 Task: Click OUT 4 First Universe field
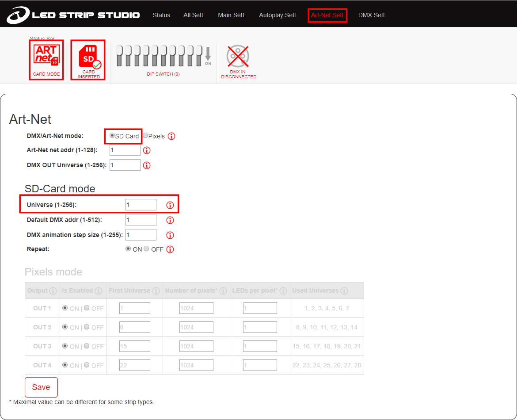134,365
